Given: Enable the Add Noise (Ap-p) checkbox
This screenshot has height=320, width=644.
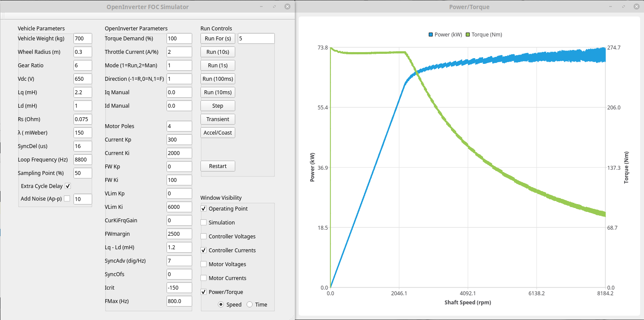Looking at the screenshot, I should coord(67,199).
